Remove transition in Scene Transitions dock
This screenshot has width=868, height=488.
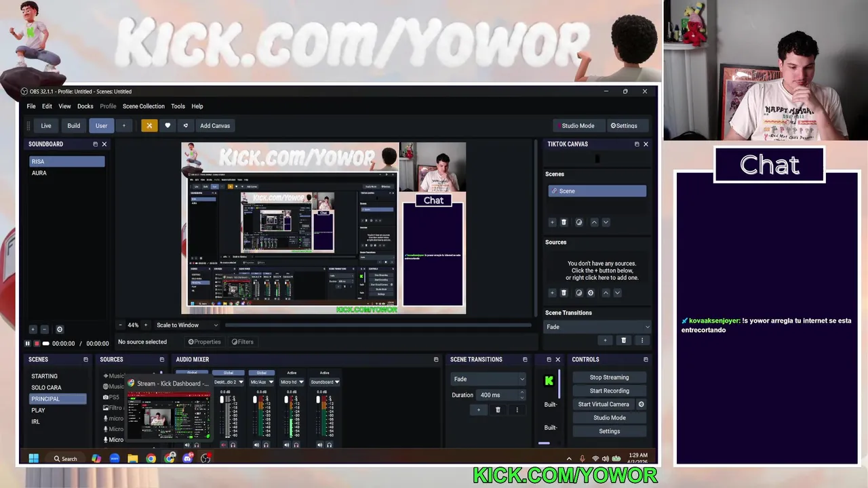[x=498, y=410]
